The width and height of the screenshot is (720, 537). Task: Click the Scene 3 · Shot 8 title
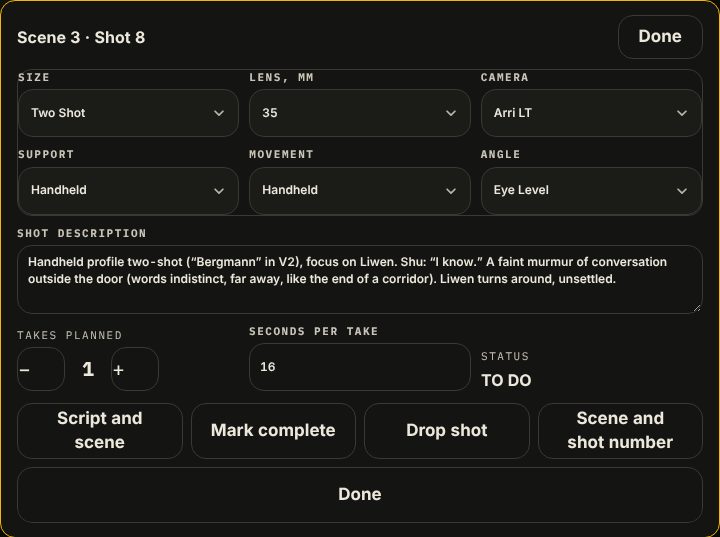point(81,38)
